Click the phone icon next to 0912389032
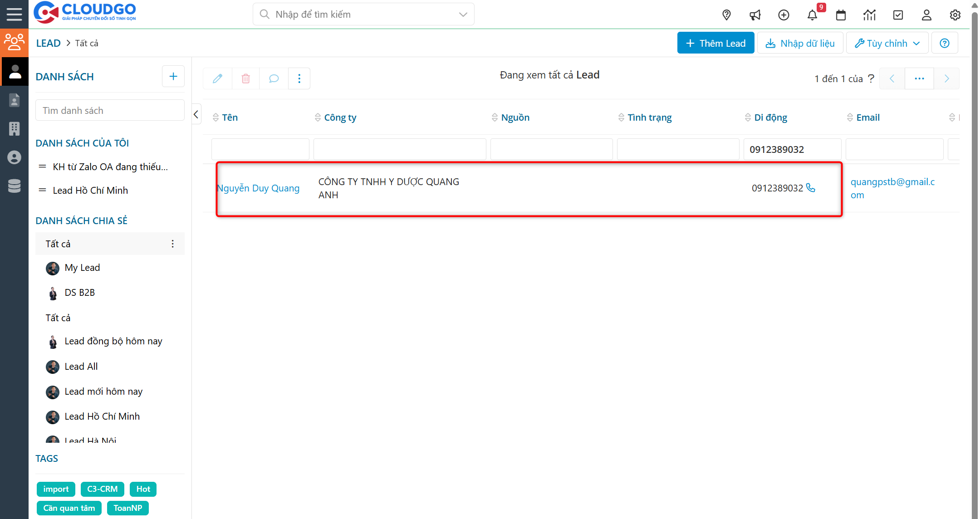This screenshot has width=980, height=519. pos(811,188)
